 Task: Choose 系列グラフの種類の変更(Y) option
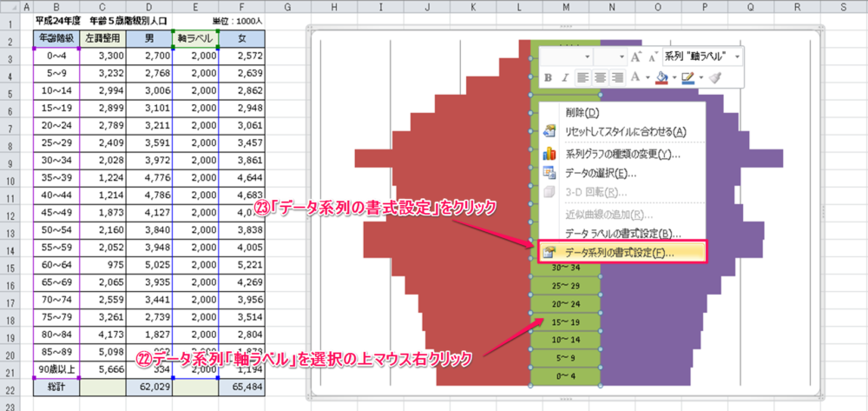coord(622,154)
